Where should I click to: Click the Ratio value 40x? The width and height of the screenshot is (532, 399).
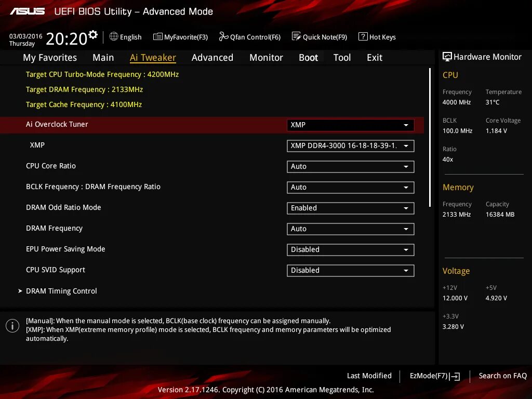(447, 159)
